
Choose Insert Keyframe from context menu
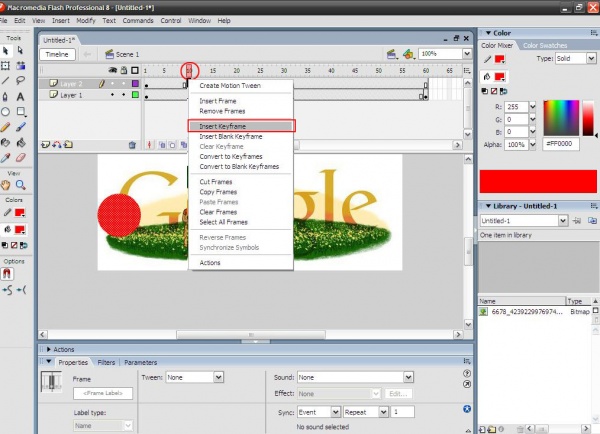click(x=241, y=126)
